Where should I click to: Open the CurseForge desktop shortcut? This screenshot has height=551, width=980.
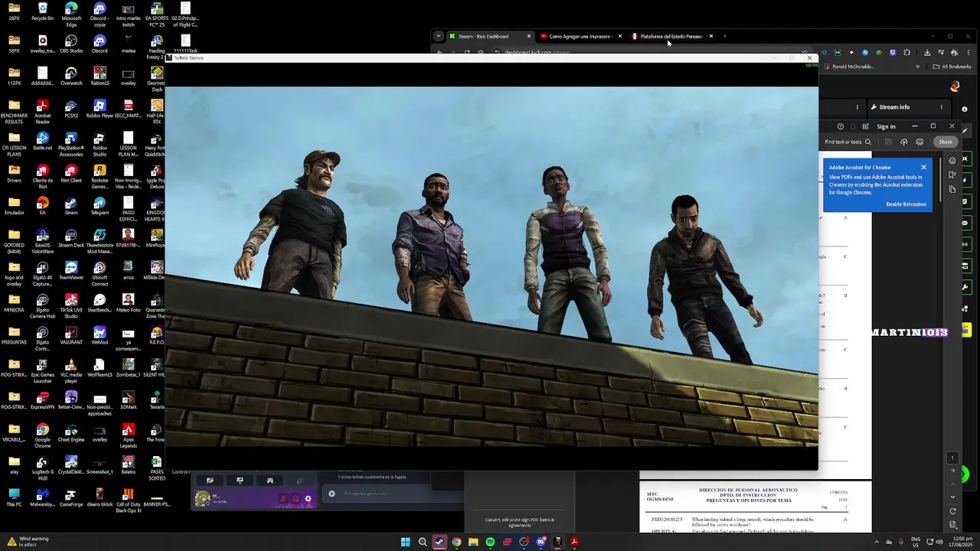[71, 497]
